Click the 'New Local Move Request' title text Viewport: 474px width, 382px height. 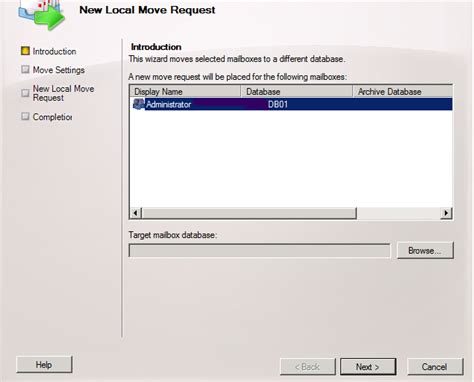click(x=147, y=10)
